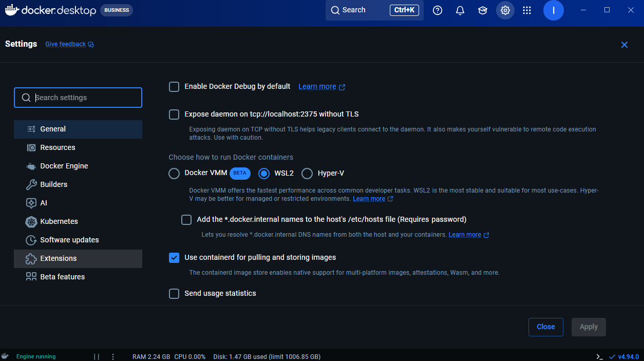644x361 pixels.
Task: Click the Beta features grid icon
Action: click(x=31, y=277)
